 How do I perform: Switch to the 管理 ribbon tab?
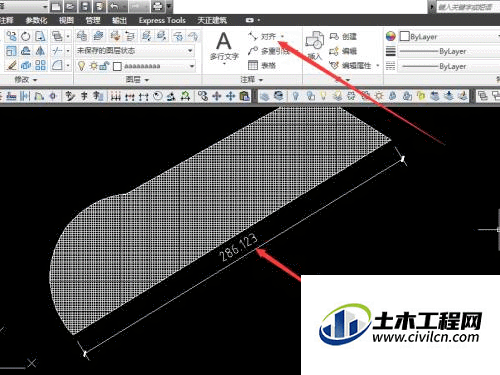tap(93, 21)
